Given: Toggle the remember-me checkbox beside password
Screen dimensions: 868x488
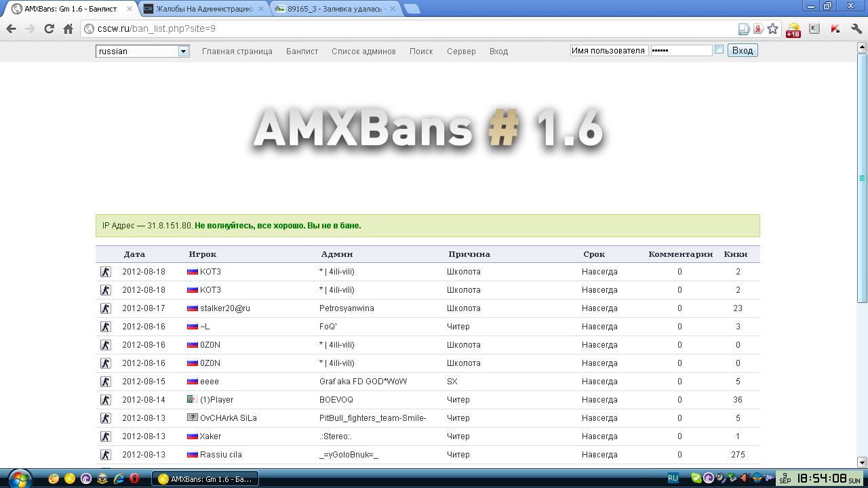Looking at the screenshot, I should click(x=719, y=49).
